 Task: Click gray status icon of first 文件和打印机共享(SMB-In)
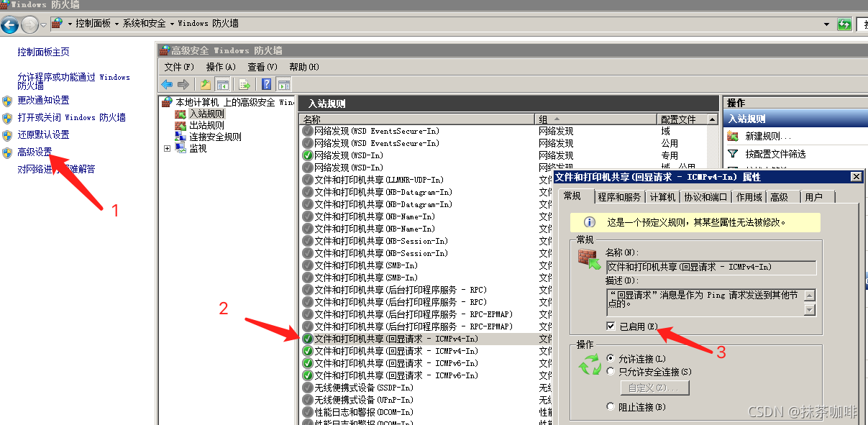coord(308,265)
